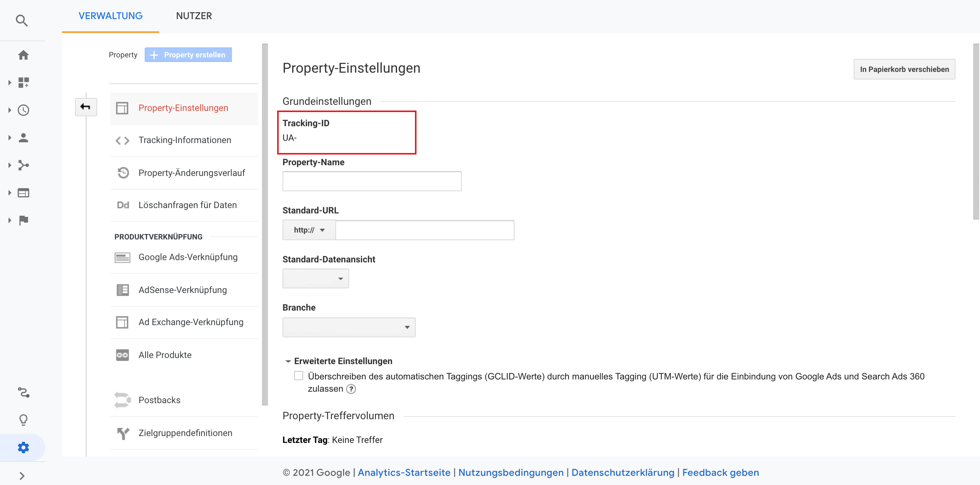
Task: Open Conversions flag icon section
Action: pos(23,220)
